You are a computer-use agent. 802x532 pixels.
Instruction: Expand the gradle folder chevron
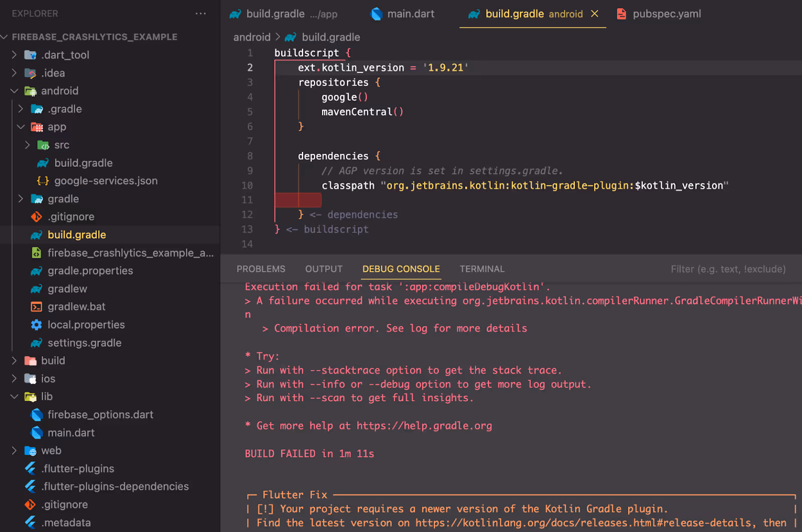(21, 199)
